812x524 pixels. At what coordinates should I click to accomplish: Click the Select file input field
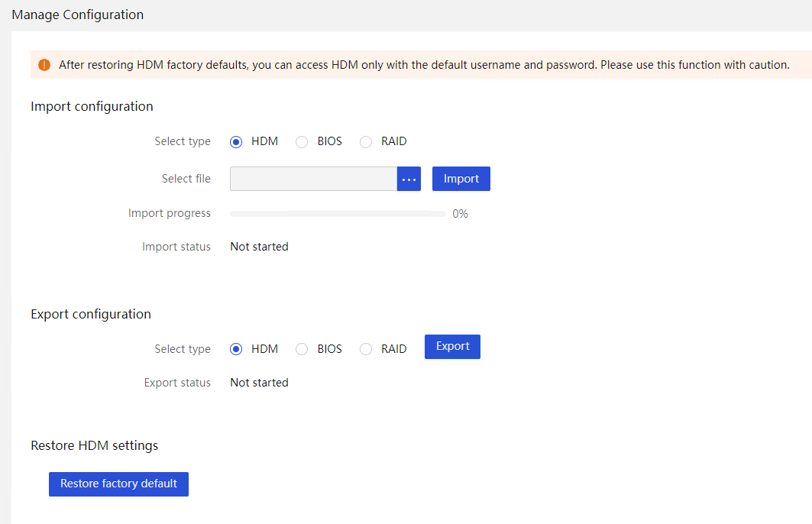313,179
